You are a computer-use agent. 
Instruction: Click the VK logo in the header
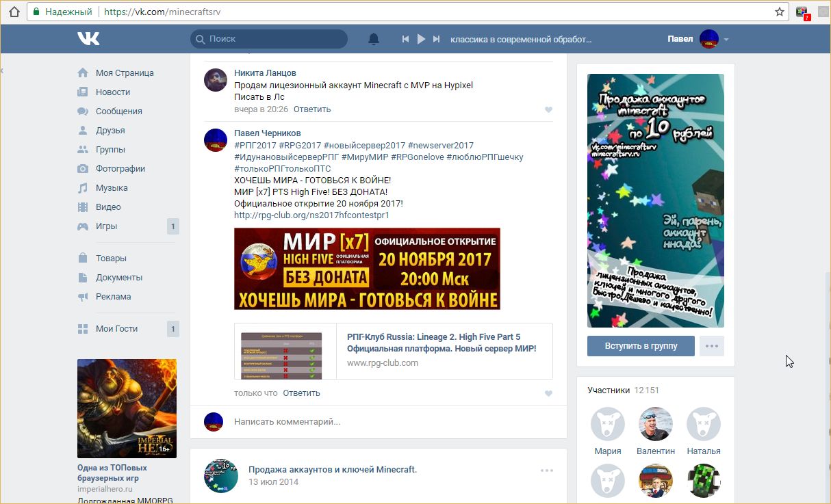88,39
